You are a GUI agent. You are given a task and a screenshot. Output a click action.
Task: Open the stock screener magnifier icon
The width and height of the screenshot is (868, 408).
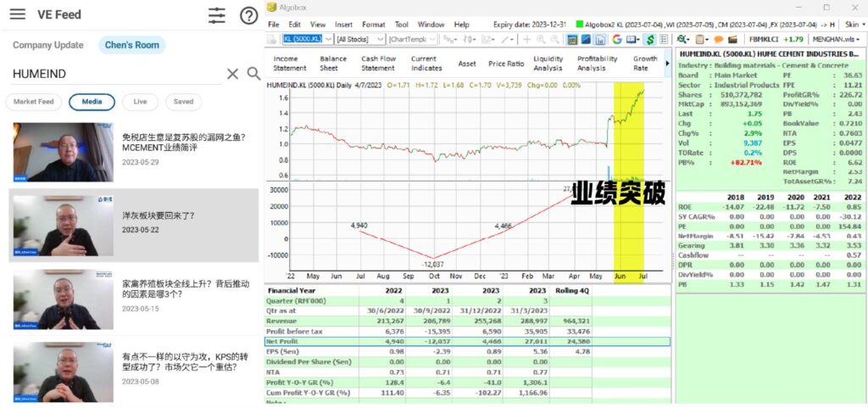tap(682, 39)
